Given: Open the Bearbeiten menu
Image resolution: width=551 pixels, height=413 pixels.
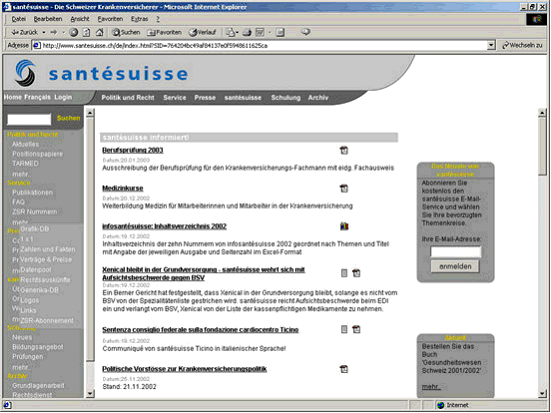Looking at the screenshot, I should click(x=48, y=19).
